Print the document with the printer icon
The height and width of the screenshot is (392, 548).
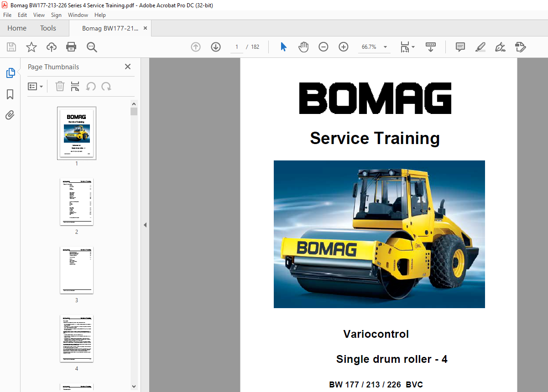coord(71,47)
